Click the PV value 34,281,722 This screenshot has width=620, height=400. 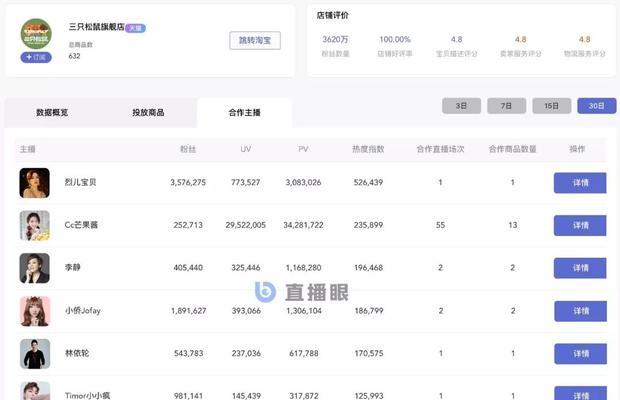(303, 225)
